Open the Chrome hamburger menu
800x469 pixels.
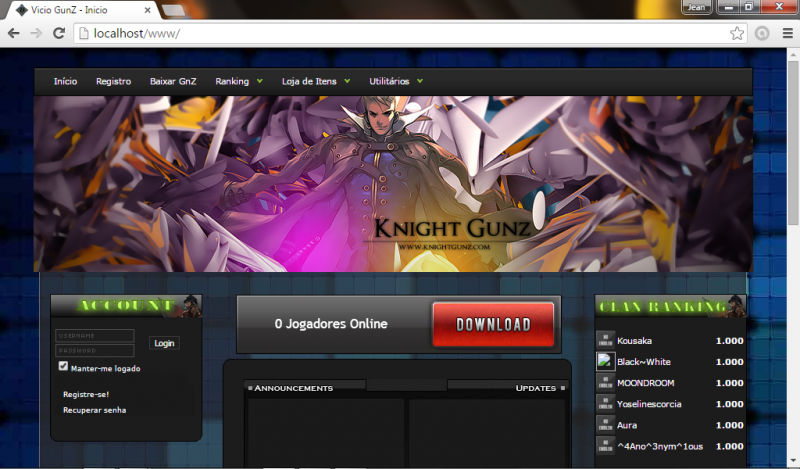(x=788, y=34)
